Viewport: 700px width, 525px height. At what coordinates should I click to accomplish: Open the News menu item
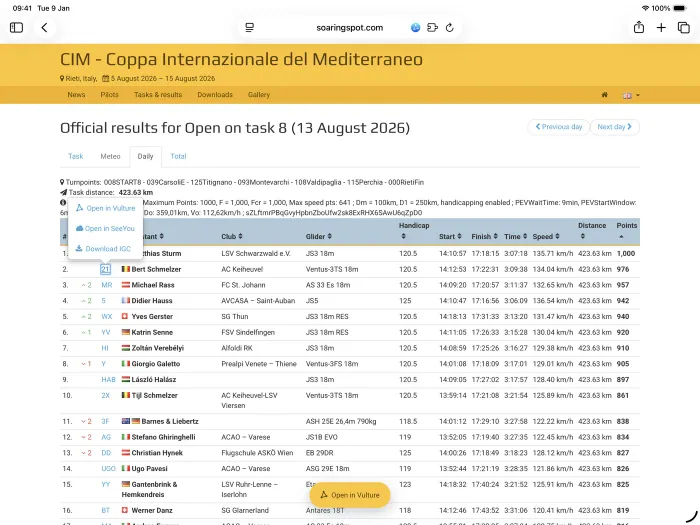[x=76, y=95]
